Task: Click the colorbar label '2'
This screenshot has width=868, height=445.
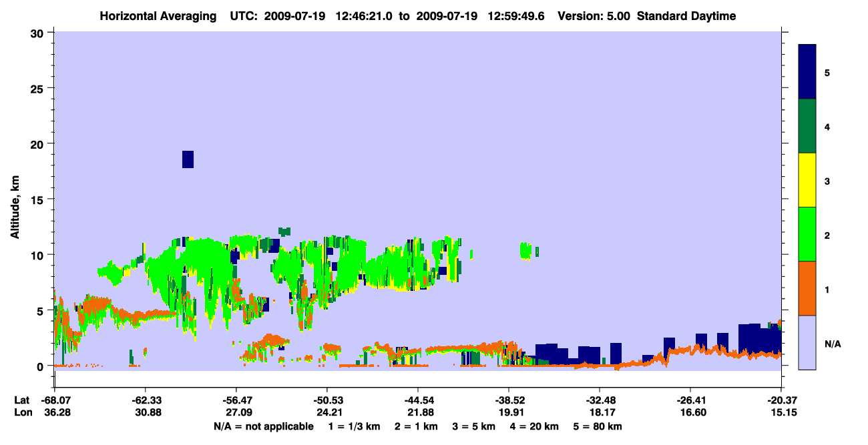Action: [827, 235]
